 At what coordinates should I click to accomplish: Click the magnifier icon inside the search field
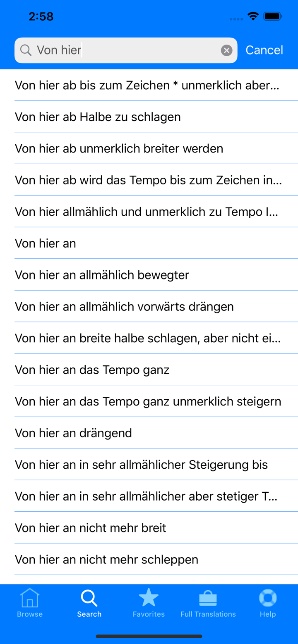(26, 50)
